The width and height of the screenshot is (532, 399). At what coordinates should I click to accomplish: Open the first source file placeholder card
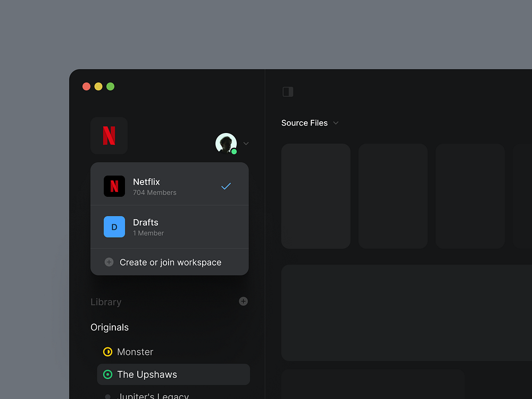click(315, 196)
